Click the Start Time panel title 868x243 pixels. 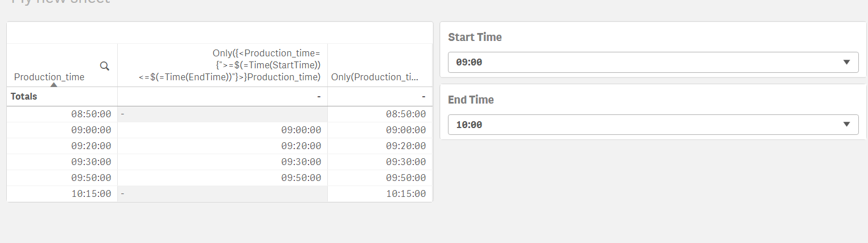click(475, 38)
